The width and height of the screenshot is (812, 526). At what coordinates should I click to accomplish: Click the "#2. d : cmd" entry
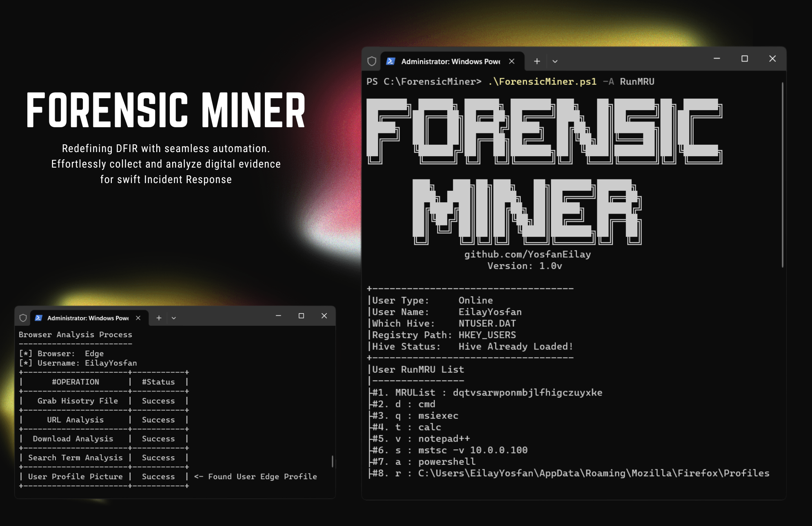click(404, 404)
